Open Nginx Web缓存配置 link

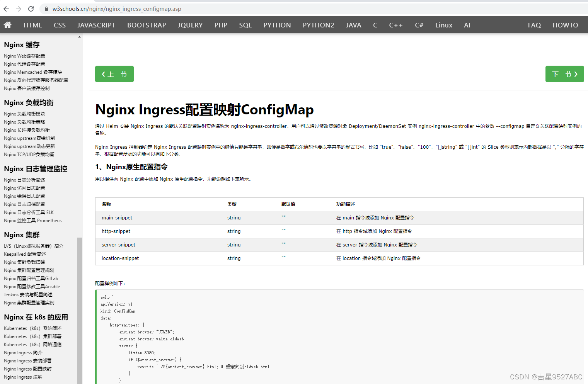coord(24,56)
